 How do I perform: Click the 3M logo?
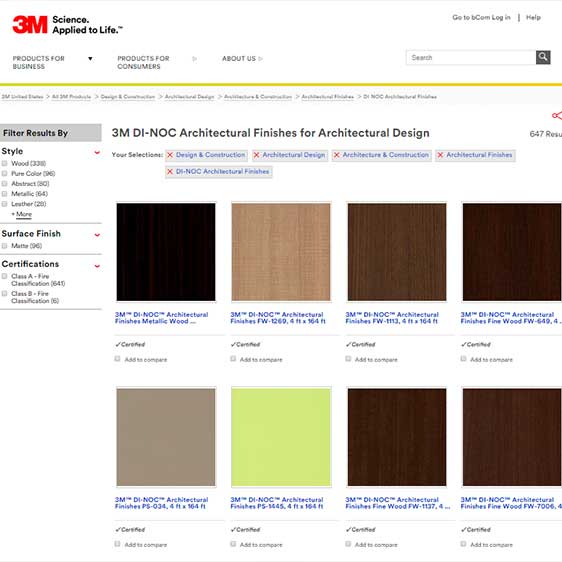[30, 25]
